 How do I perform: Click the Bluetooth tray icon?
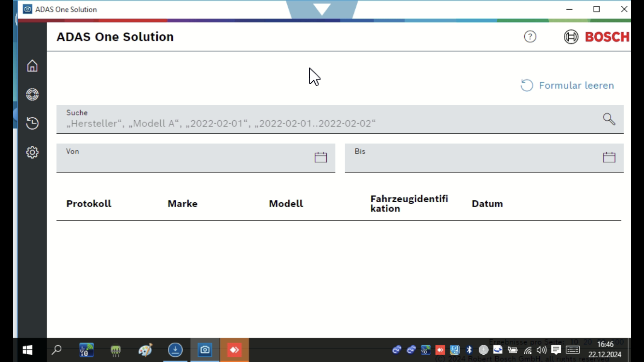(x=469, y=350)
